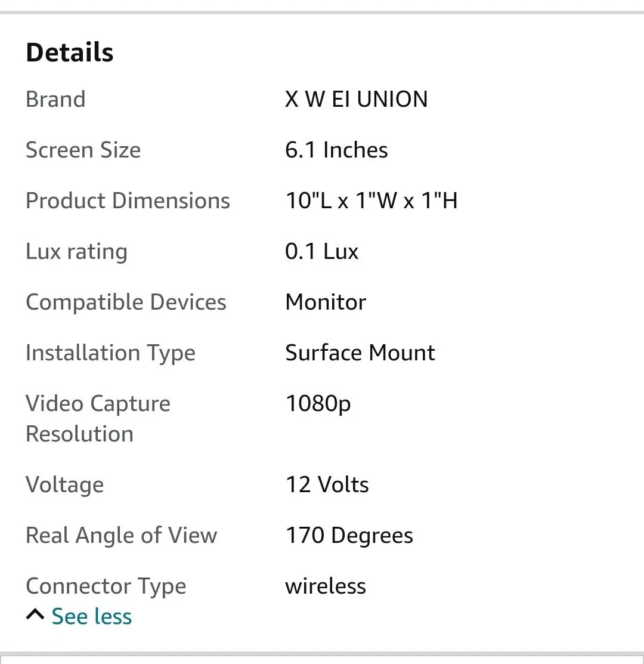Click the See less link
This screenshot has width=644, height=664.
click(91, 616)
